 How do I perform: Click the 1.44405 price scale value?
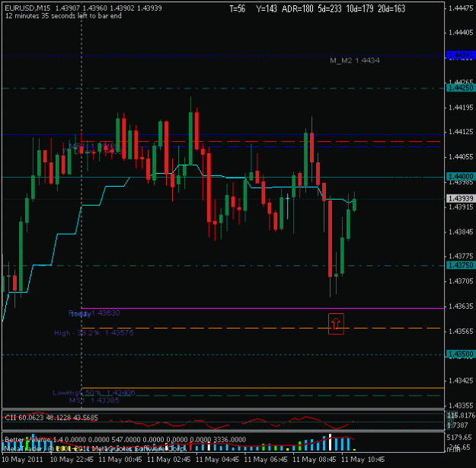(461, 32)
